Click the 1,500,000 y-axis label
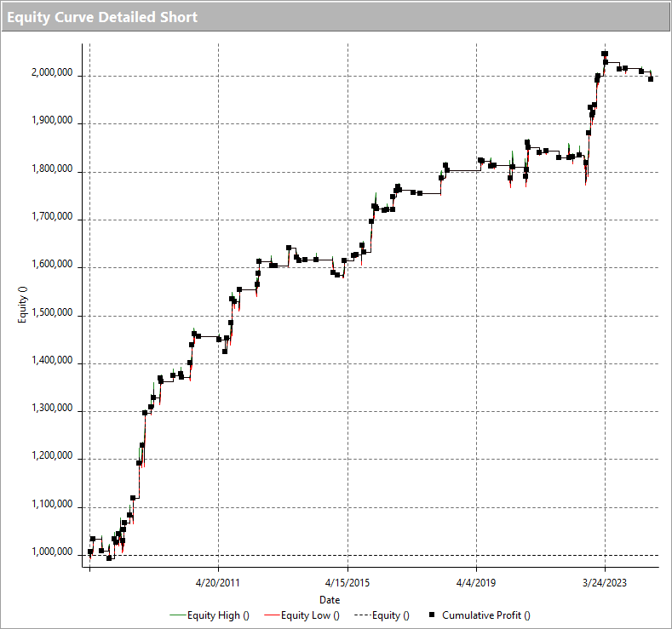This screenshot has height=629, width=672. (x=52, y=312)
